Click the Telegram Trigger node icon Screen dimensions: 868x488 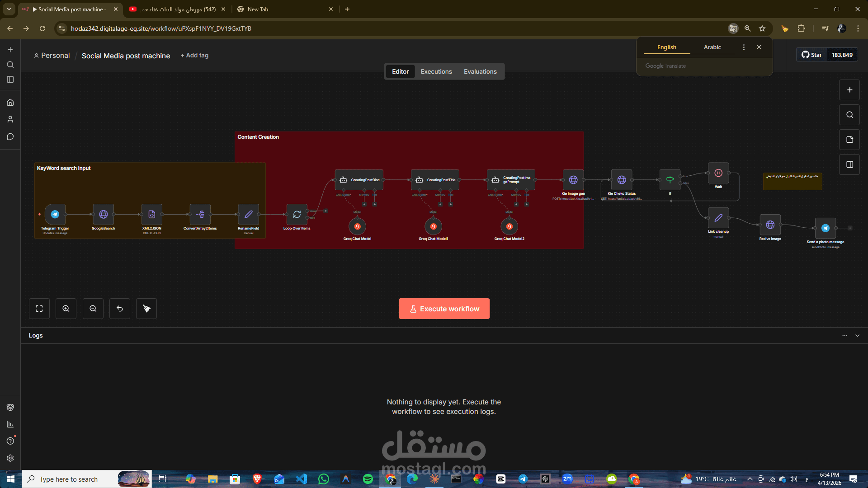pos(55,215)
